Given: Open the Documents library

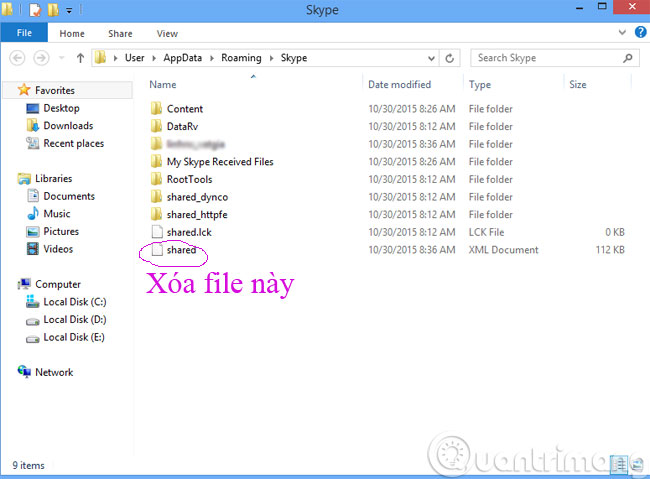Looking at the screenshot, I should click(x=69, y=196).
